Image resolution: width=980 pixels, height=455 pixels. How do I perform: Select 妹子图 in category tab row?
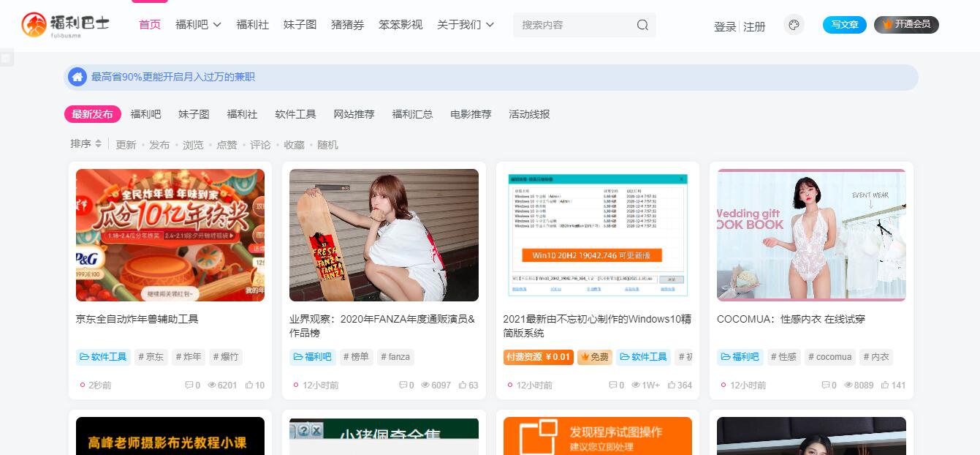194,114
